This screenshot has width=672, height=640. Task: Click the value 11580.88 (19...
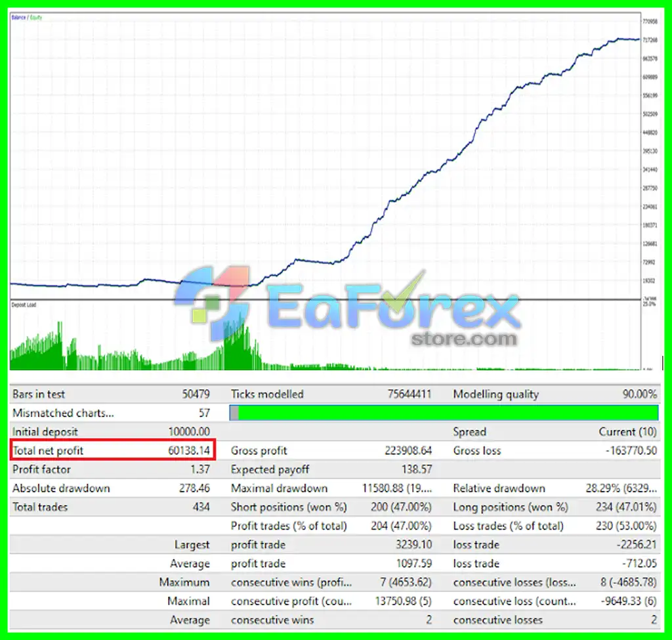397,488
